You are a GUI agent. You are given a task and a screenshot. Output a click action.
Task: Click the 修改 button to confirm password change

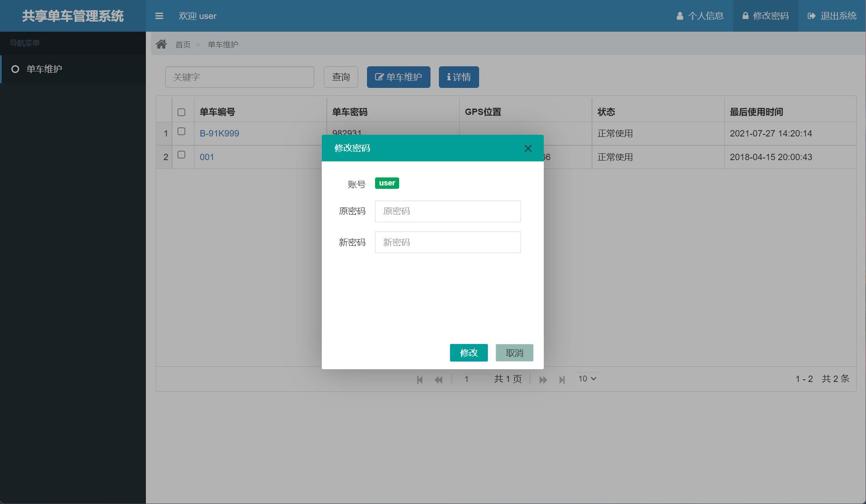tap(469, 352)
